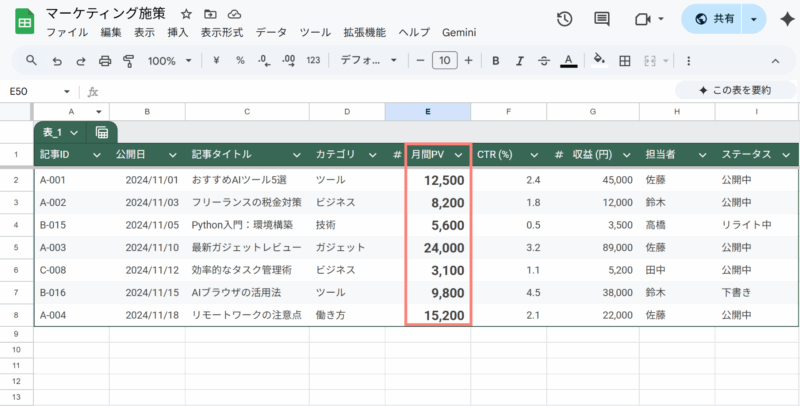The width and height of the screenshot is (800, 406).
Task: Open the version history clock icon
Action: point(565,19)
